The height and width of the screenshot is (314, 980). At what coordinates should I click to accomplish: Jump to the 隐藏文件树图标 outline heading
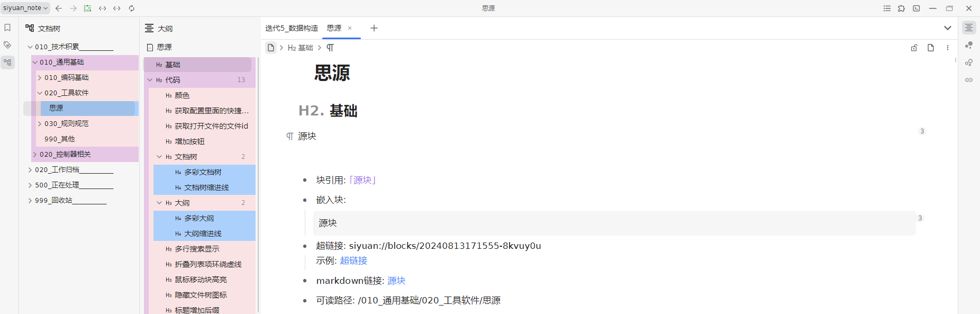point(199,295)
